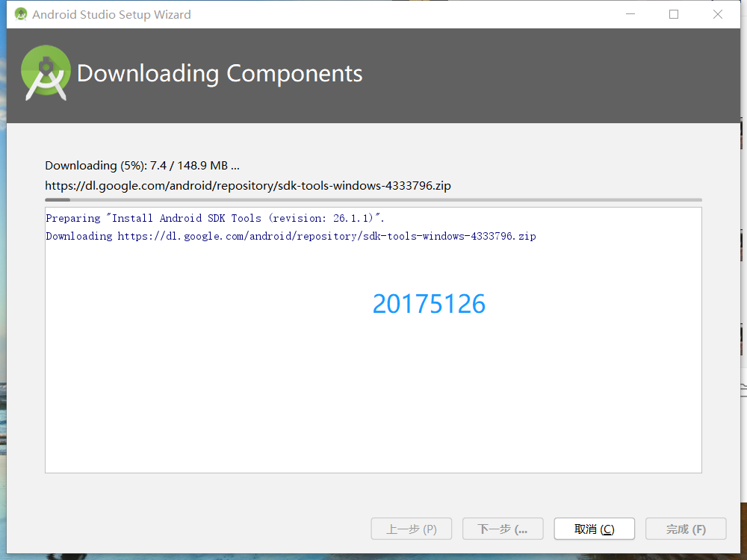The image size is (747, 560).
Task: Click the download progress bar
Action: pyautogui.click(x=373, y=199)
